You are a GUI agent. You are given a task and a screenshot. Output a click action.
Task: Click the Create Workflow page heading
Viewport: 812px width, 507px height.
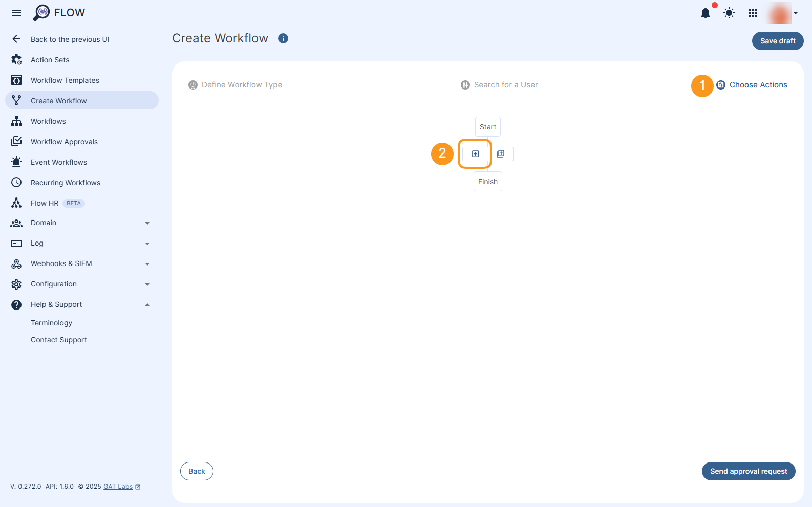pos(220,38)
